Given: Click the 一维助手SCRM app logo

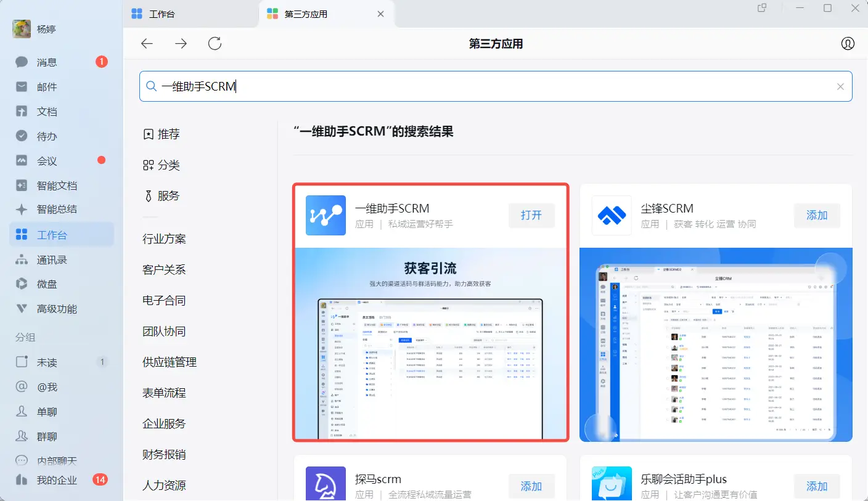Looking at the screenshot, I should pos(325,216).
